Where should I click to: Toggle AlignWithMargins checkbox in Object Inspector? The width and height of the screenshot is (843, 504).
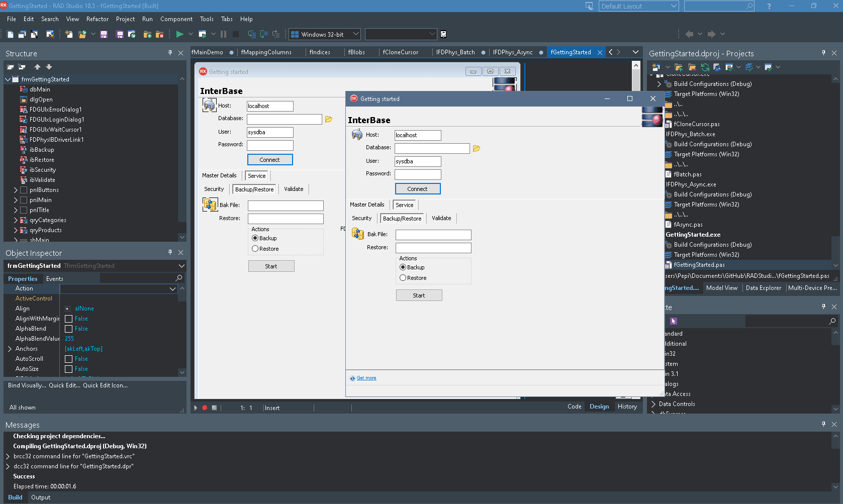click(x=69, y=319)
